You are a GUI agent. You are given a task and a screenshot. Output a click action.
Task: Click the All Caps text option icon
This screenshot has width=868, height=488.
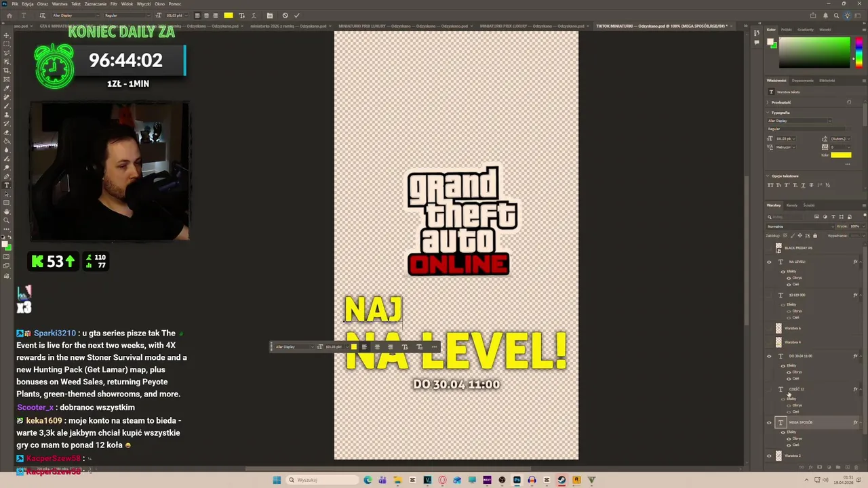(x=770, y=185)
